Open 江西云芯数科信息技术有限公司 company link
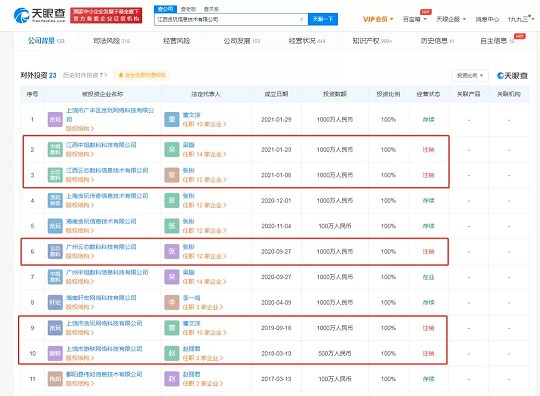540x396 pixels. coord(107,170)
